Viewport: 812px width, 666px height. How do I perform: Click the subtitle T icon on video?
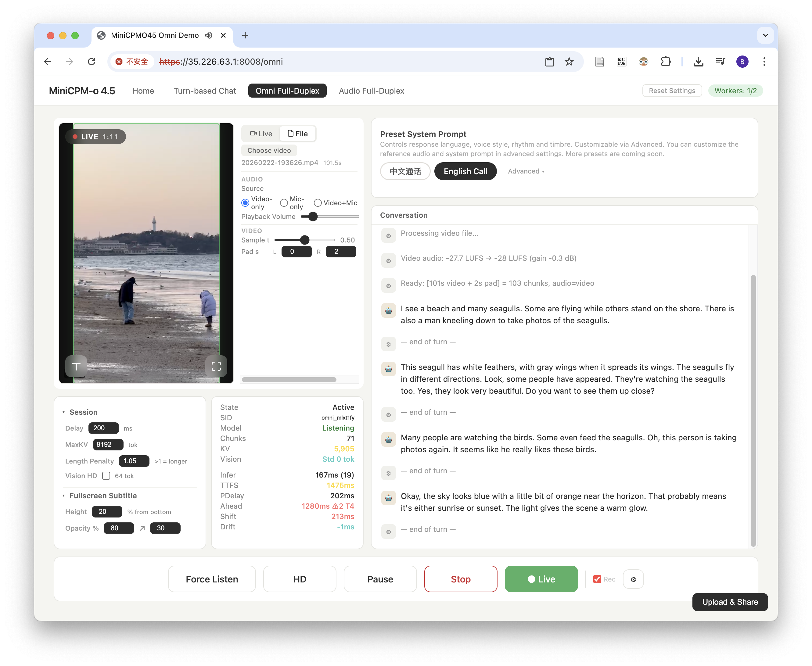[76, 366]
